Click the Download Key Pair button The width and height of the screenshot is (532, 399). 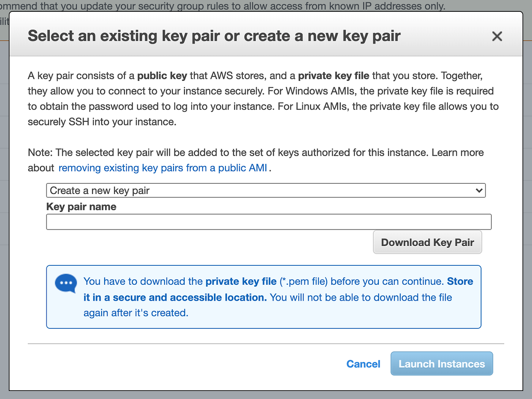(x=427, y=242)
